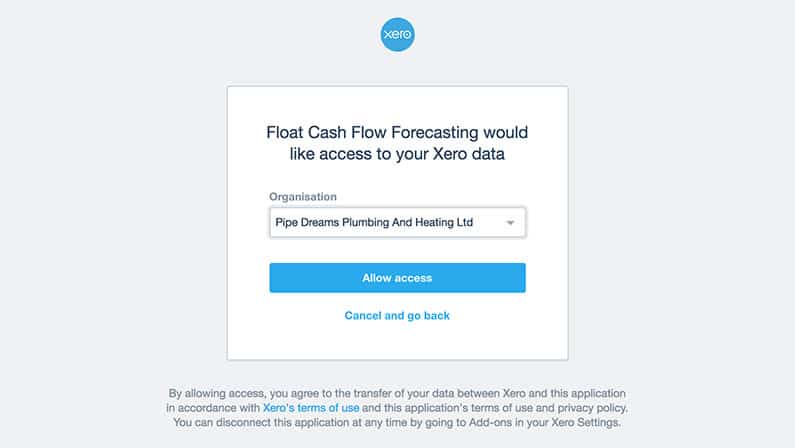Open the Organisation combo box
795x448 pixels.
click(398, 222)
